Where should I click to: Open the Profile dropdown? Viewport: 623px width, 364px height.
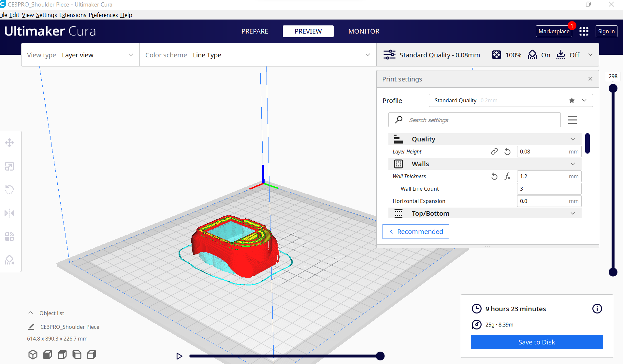[x=511, y=100]
